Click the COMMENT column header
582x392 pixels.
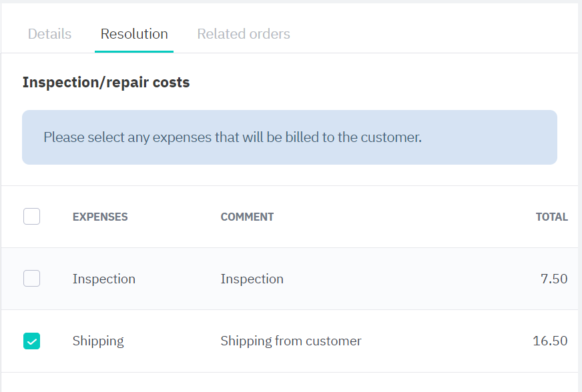(247, 217)
